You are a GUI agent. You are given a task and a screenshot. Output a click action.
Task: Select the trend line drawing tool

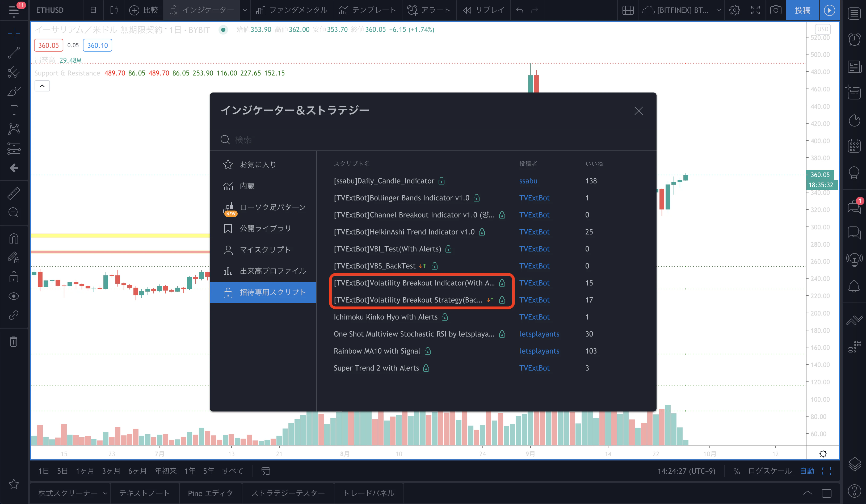[x=14, y=53]
